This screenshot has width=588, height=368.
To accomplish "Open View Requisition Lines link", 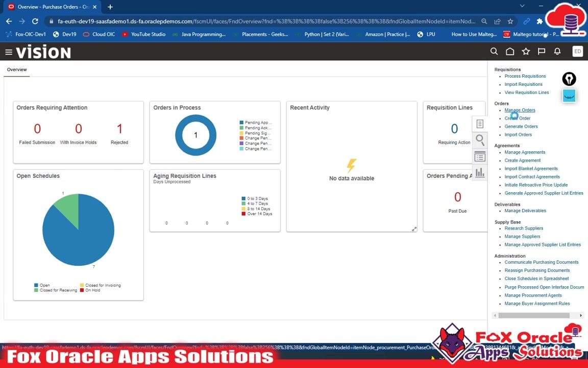I will click(527, 93).
